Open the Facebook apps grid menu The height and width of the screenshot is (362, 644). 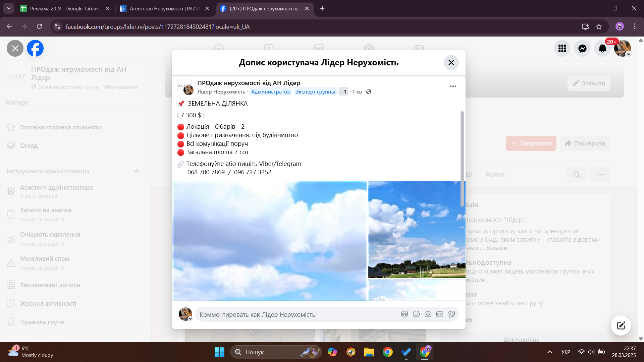point(562,49)
